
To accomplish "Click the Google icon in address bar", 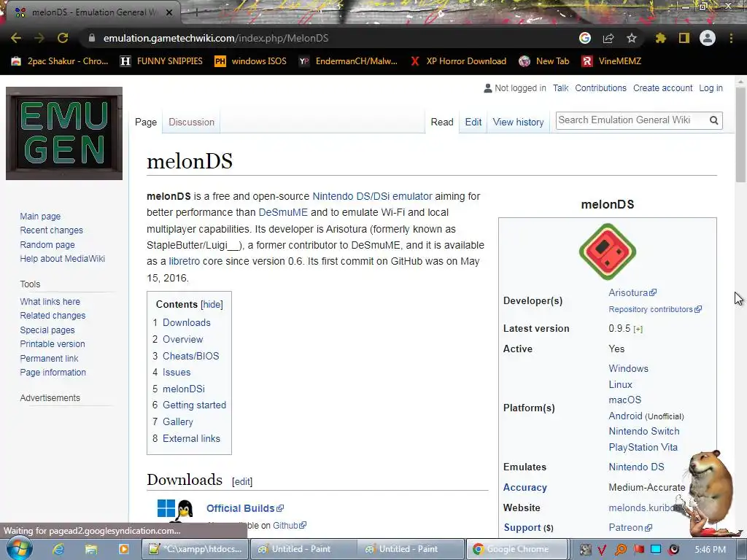I will point(585,38).
